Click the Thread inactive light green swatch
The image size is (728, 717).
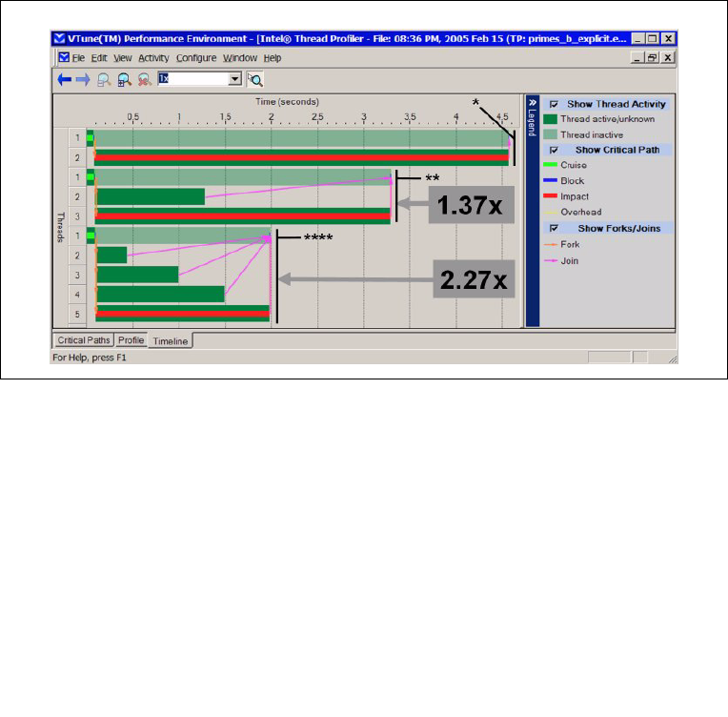550,134
